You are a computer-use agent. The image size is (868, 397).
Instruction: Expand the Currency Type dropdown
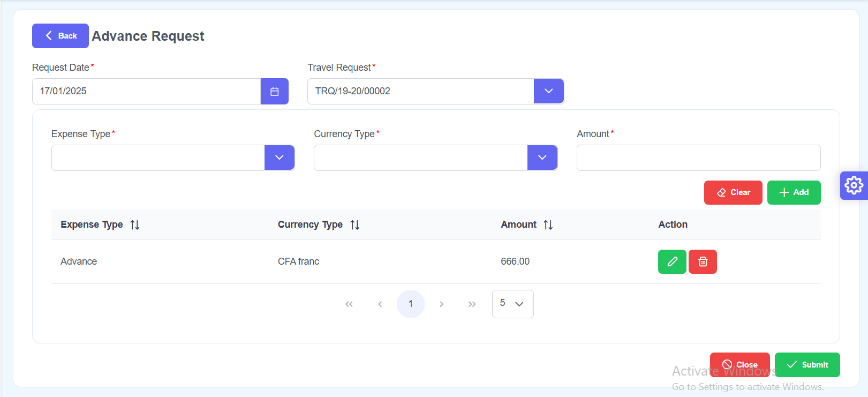[542, 158]
